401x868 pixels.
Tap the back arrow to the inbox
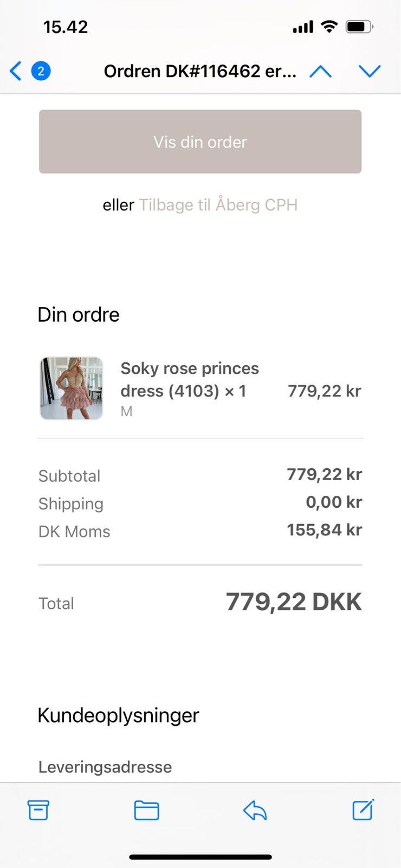(16, 71)
